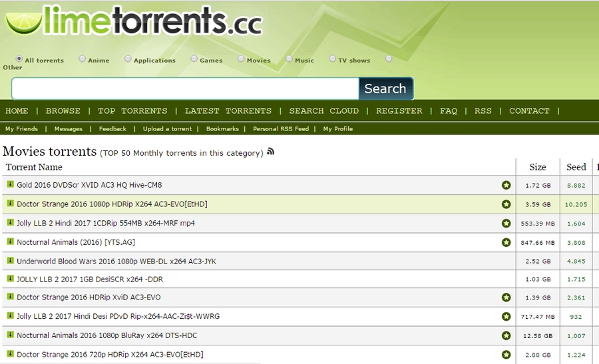
Task: Choose the TV shows radio option
Action: coord(332,59)
